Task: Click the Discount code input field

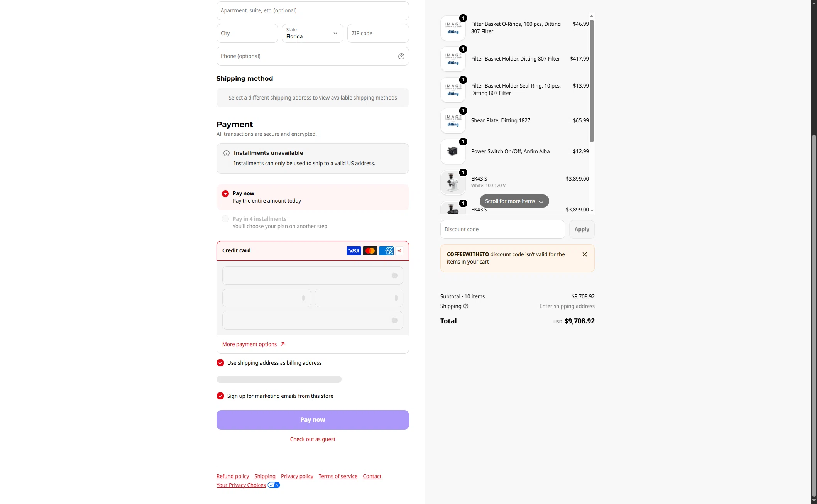Action: pyautogui.click(x=502, y=229)
